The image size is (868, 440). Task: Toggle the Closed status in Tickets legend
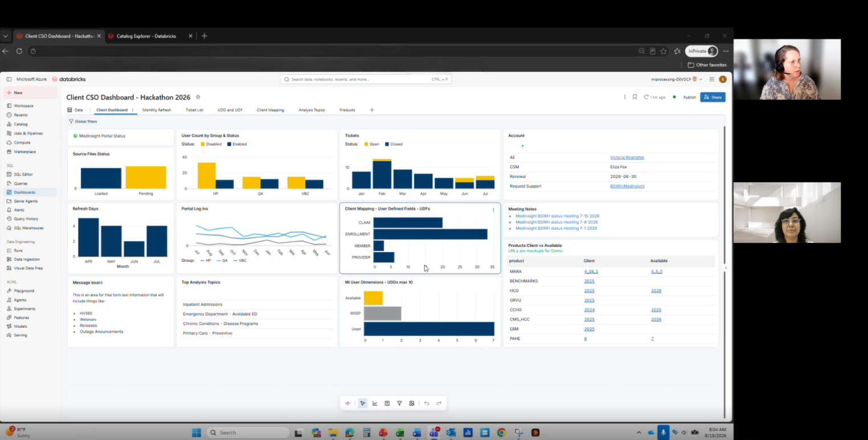pos(394,144)
